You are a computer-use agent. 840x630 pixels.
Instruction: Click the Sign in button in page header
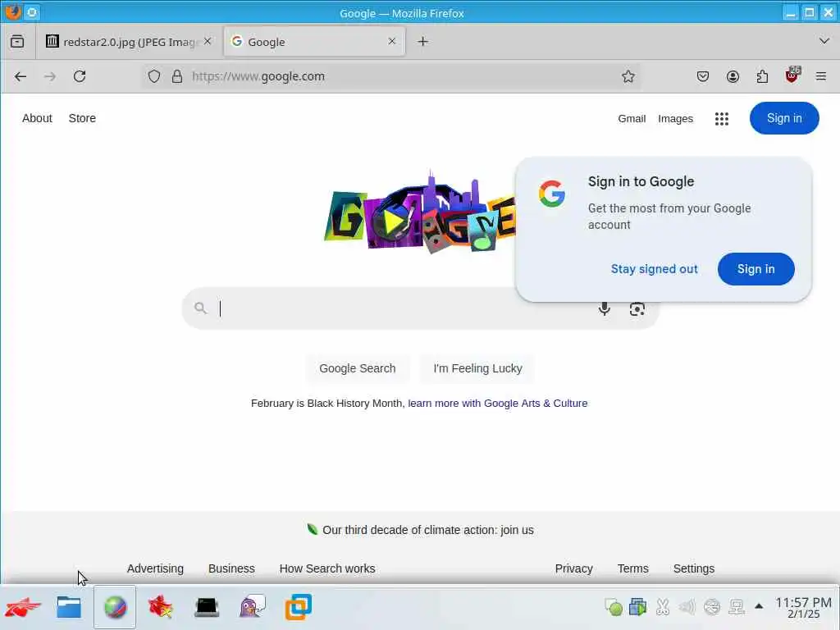point(784,118)
